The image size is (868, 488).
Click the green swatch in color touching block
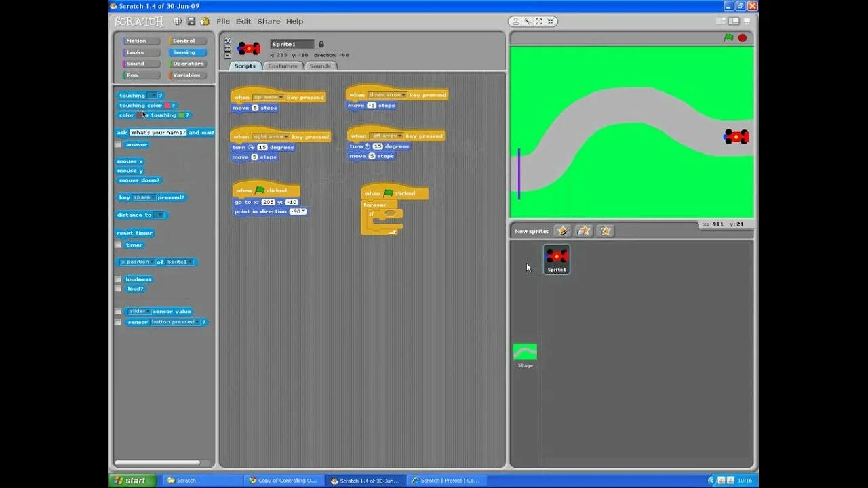tap(181, 115)
